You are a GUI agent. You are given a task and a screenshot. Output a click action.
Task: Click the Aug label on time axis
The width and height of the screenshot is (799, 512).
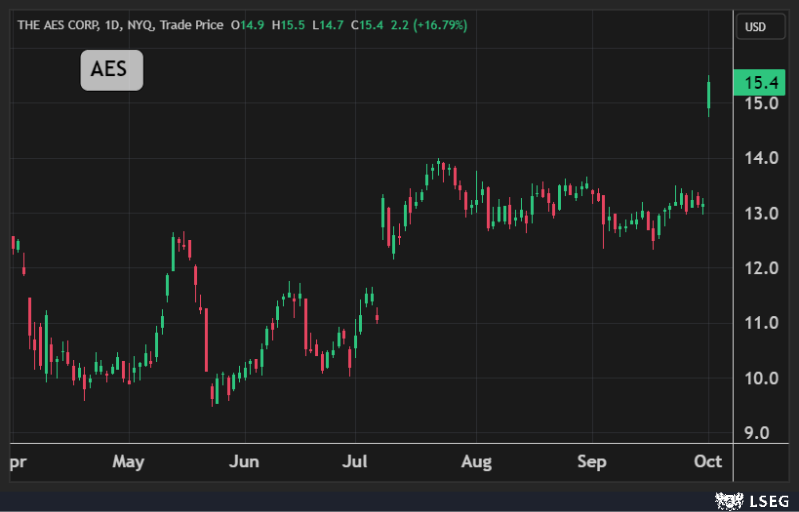[x=476, y=462]
